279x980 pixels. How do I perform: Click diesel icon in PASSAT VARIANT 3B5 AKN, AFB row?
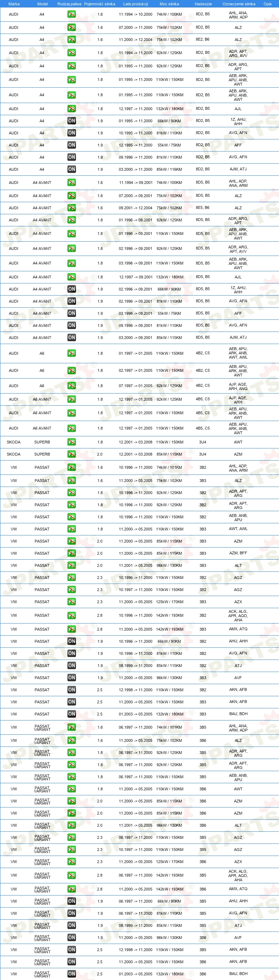coord(72,950)
